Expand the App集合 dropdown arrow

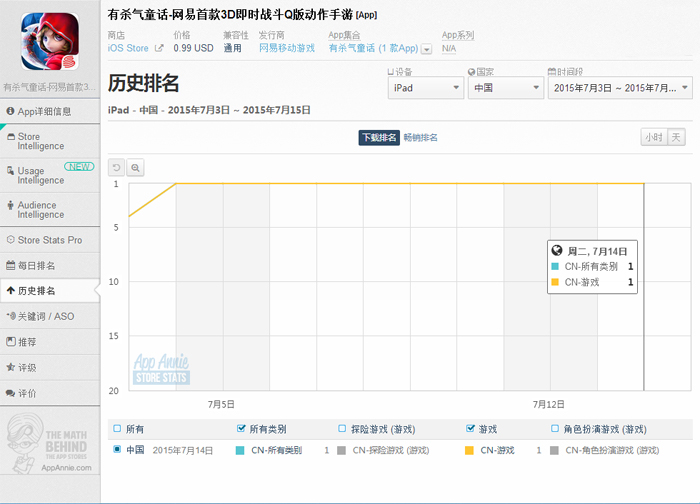pyautogui.click(x=427, y=49)
